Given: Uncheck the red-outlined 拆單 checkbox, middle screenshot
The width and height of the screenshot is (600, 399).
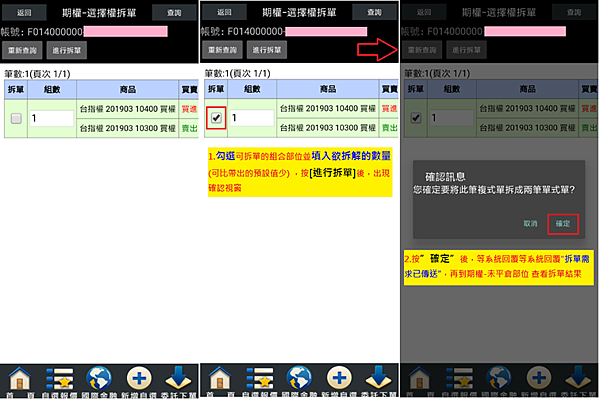Looking at the screenshot, I should pyautogui.click(x=216, y=118).
